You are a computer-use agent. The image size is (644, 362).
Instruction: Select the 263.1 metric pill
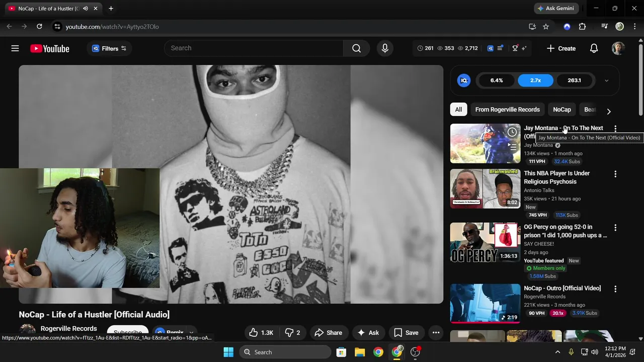(x=574, y=80)
